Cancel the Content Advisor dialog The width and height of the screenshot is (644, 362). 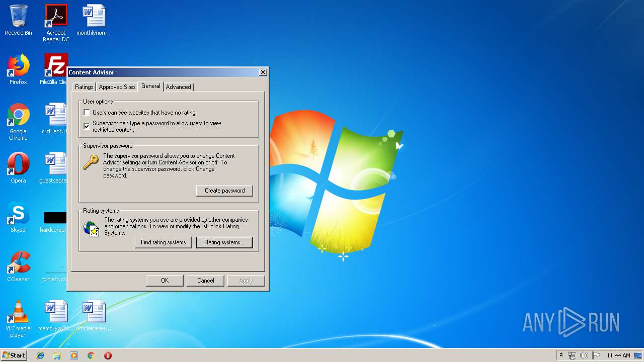[x=205, y=281]
